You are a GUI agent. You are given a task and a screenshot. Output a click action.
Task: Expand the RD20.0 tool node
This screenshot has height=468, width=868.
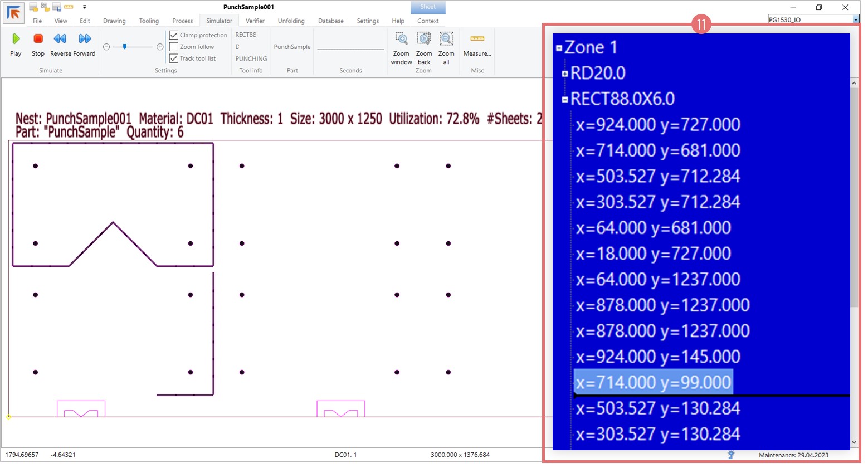[x=565, y=74]
